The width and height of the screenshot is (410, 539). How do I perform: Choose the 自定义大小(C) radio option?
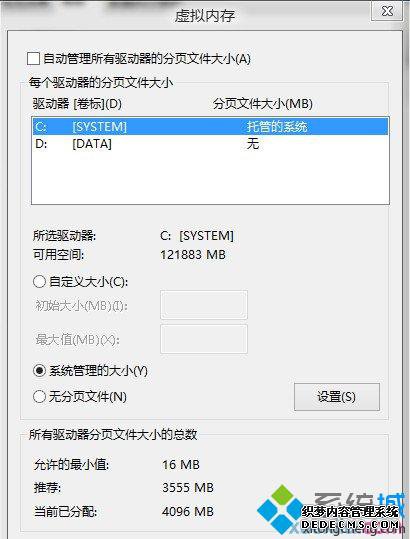39,282
